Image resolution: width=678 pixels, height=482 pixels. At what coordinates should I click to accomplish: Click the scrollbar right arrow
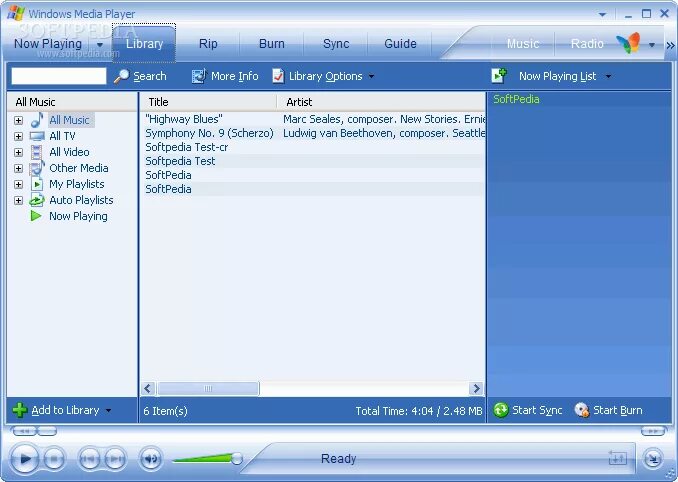point(476,389)
